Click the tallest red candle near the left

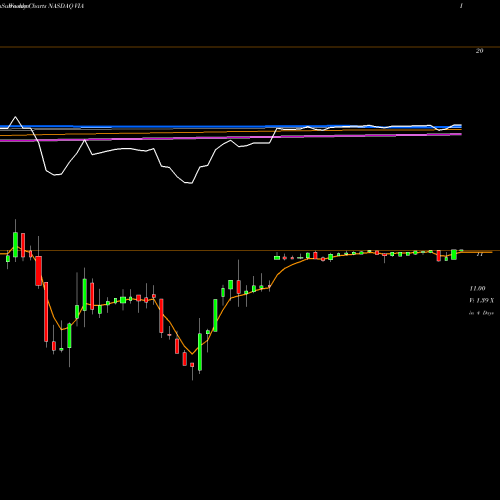coord(46,312)
